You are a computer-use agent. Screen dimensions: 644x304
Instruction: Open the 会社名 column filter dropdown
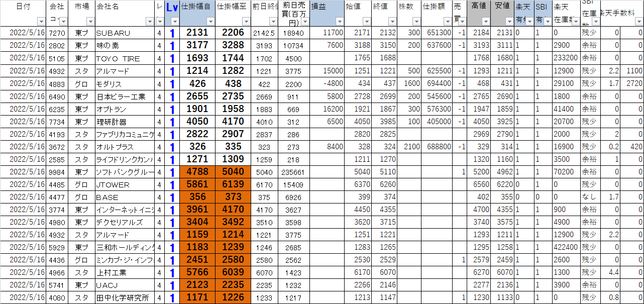click(150, 22)
